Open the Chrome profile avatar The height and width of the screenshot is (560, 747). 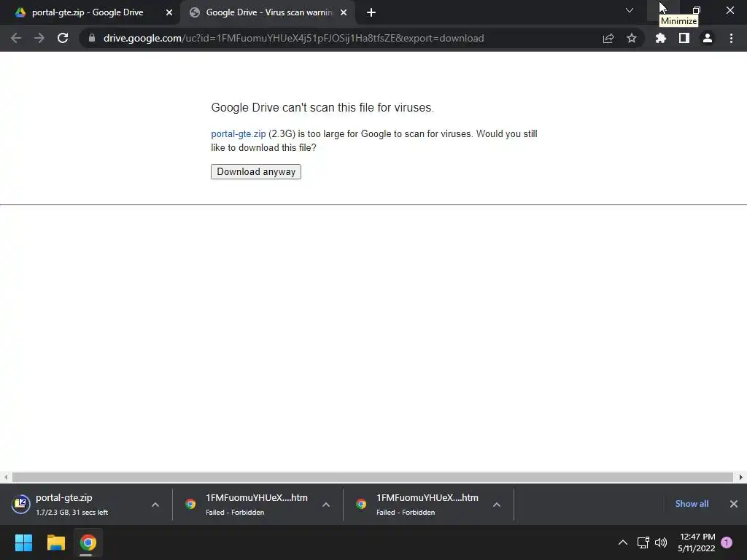click(708, 38)
